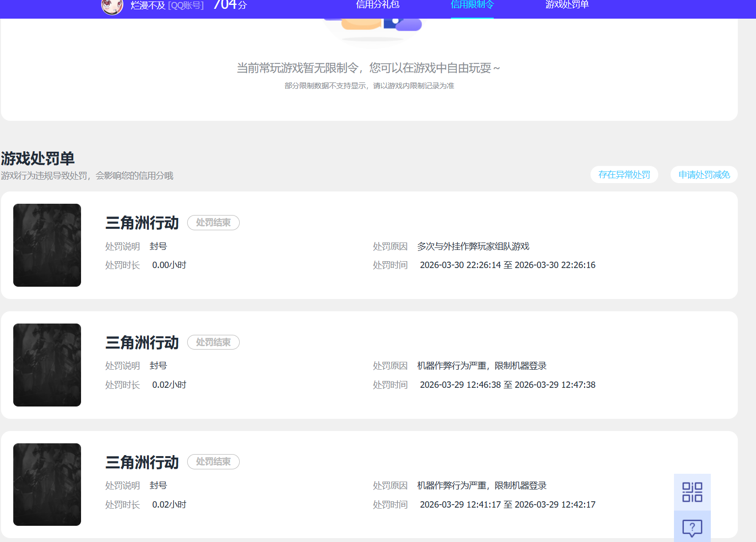Switch to 信用限制令 tab
The width and height of the screenshot is (756, 542).
[x=472, y=5]
